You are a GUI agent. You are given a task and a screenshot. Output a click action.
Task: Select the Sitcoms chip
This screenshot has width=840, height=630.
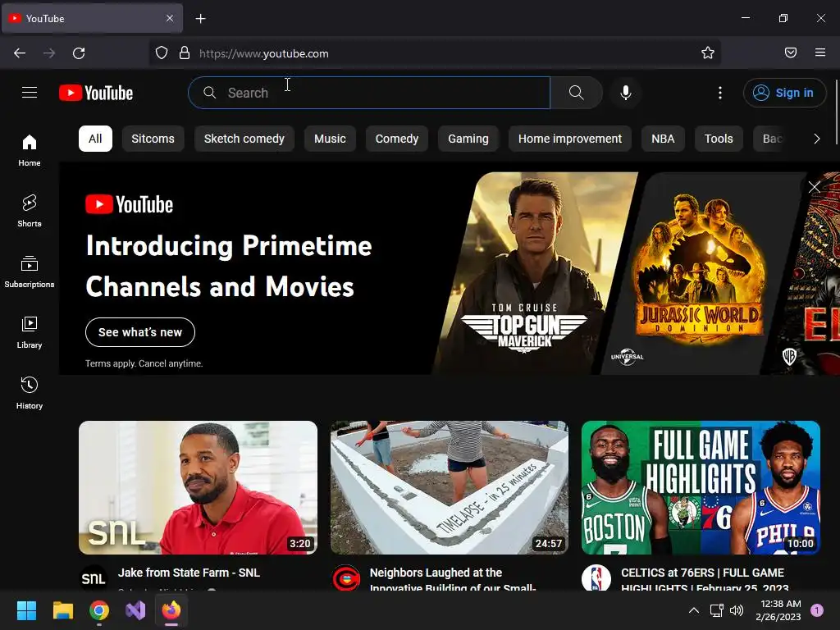click(x=153, y=139)
